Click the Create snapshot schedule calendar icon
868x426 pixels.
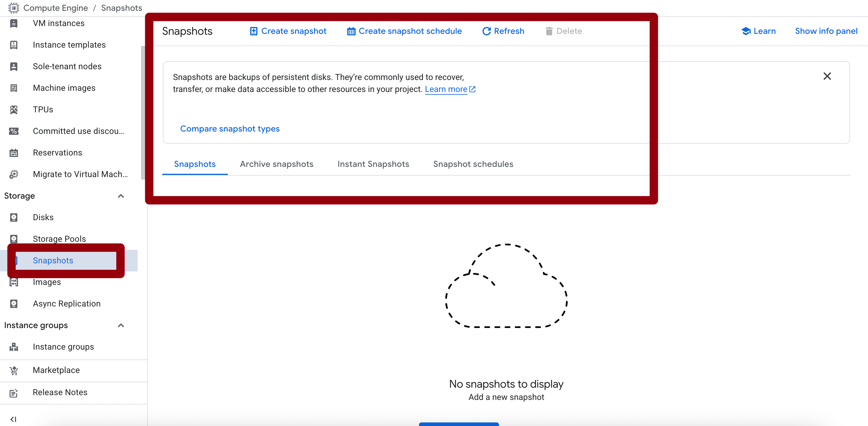point(351,31)
